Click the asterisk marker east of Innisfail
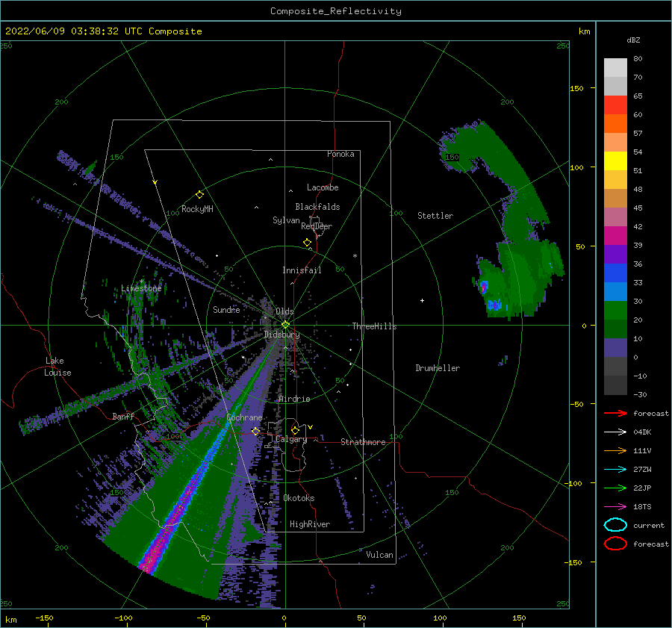The height and width of the screenshot is (628, 672). point(355,256)
